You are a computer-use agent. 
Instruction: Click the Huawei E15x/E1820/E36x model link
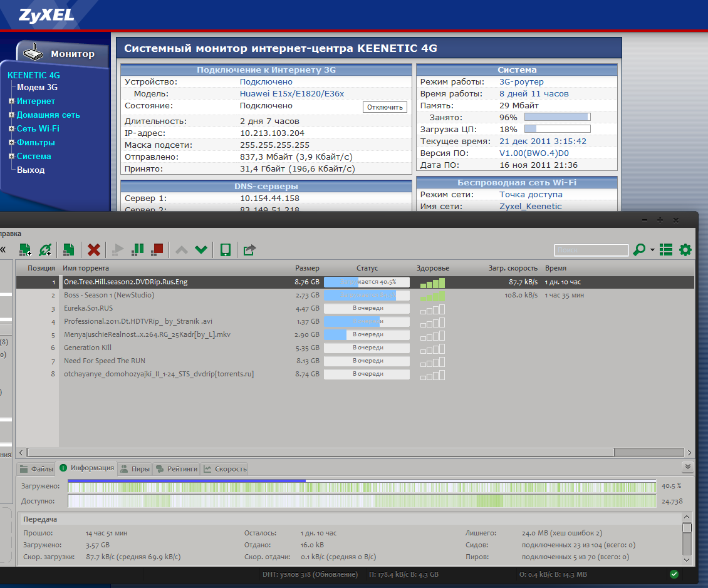tap(292, 94)
